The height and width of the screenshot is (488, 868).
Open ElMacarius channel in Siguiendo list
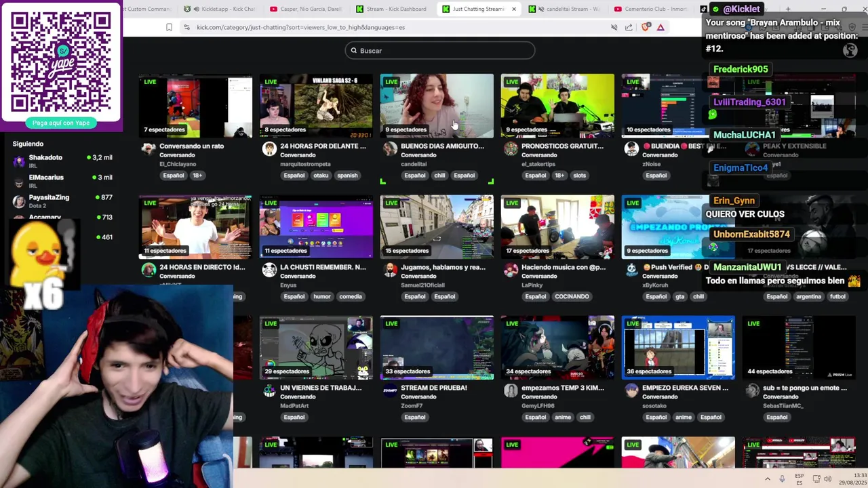click(64, 181)
